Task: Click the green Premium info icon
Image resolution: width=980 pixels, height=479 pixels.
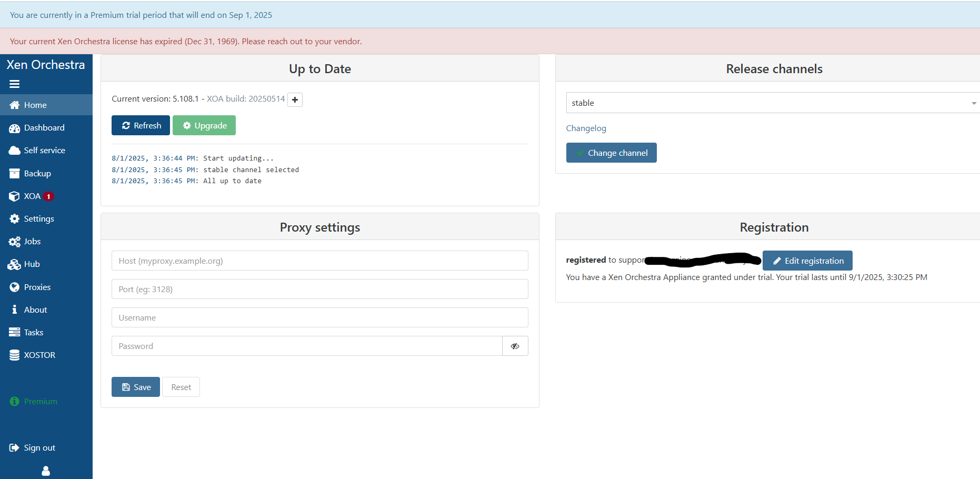Action: point(14,402)
